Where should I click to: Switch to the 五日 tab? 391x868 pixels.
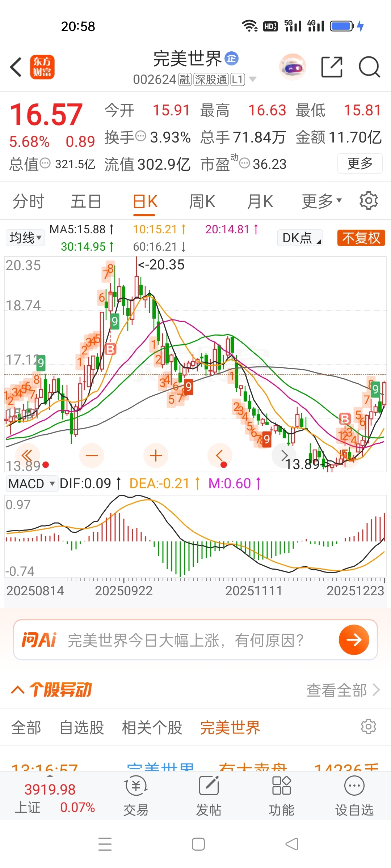point(86,201)
